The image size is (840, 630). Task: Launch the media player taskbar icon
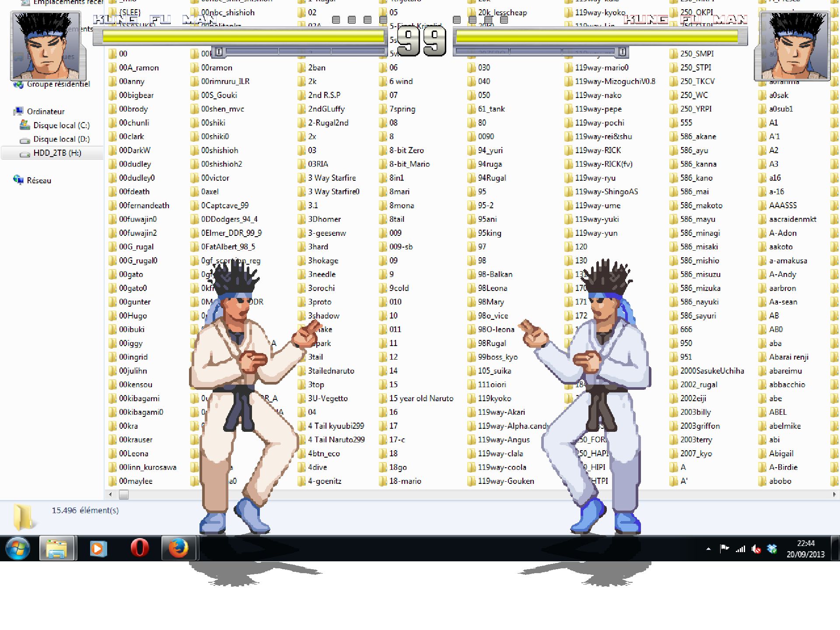(98, 548)
